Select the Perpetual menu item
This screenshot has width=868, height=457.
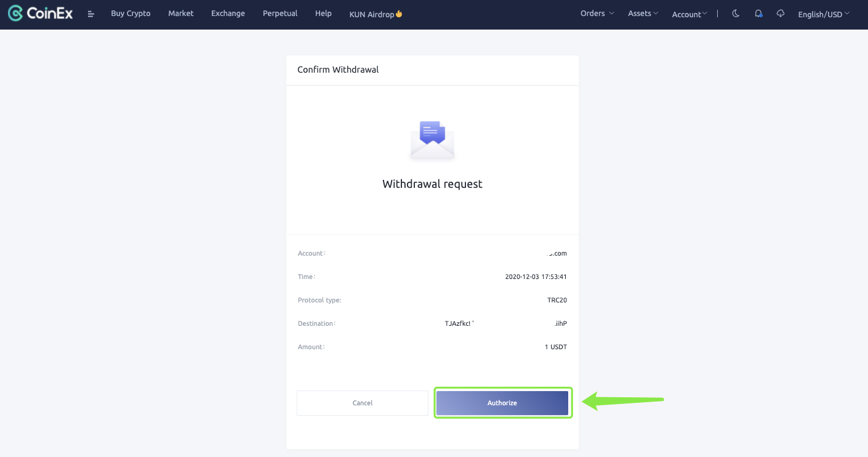[280, 13]
